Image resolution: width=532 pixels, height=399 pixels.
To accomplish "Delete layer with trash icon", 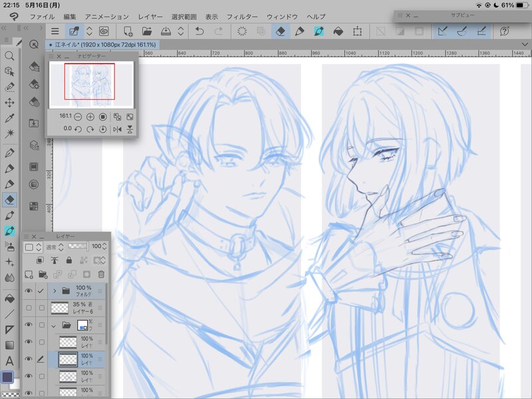I will click(x=101, y=274).
